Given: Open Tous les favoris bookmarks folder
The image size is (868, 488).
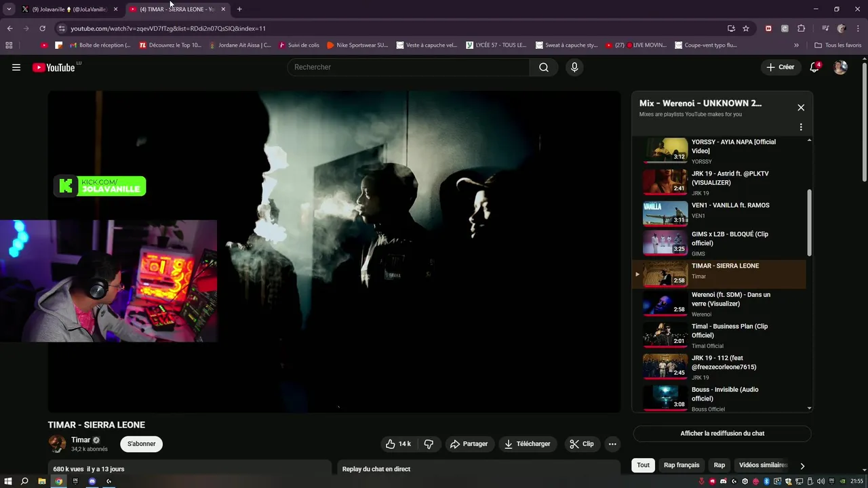Looking at the screenshot, I should coord(838,45).
